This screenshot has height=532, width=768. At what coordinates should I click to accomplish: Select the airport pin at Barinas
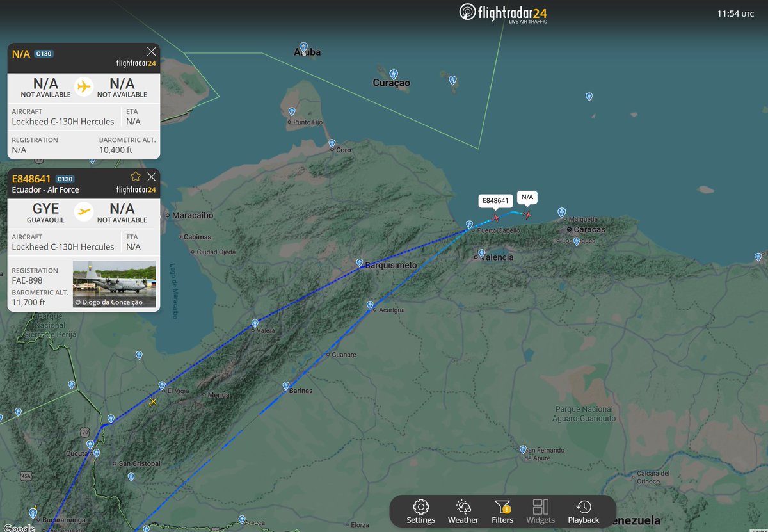[x=285, y=386]
